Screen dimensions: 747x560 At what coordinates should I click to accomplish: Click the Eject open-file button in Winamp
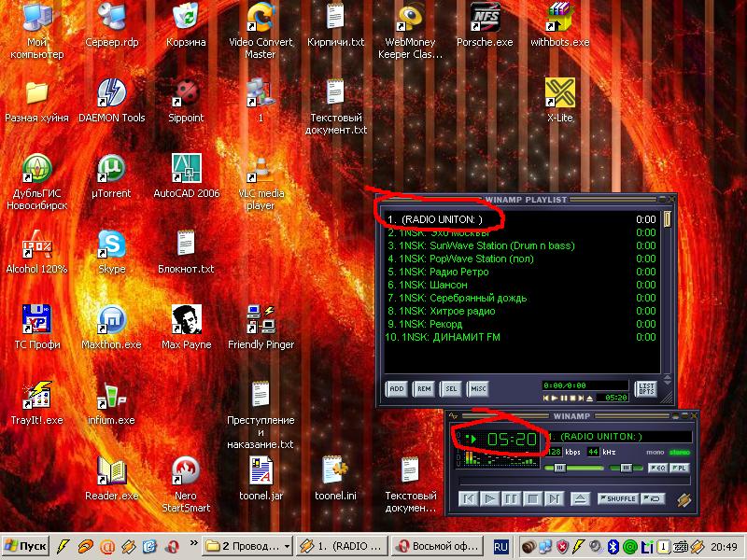point(580,498)
